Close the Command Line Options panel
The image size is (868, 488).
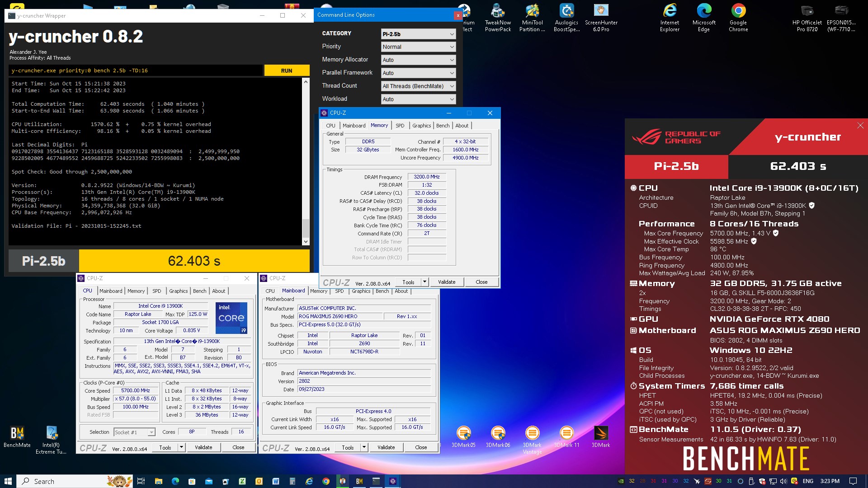[x=458, y=15]
